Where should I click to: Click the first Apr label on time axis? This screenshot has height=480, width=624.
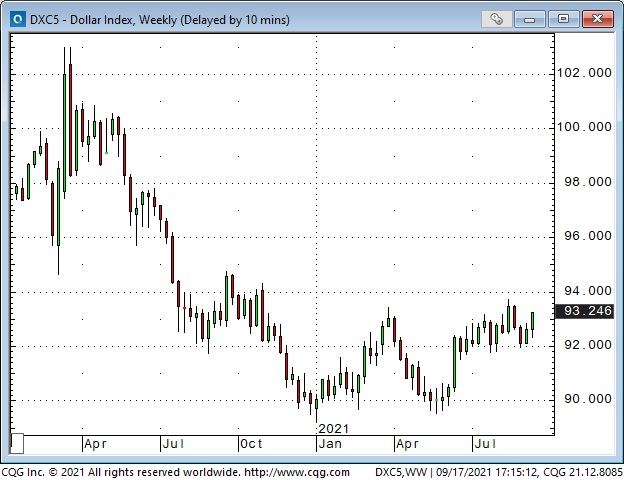pyautogui.click(x=96, y=444)
